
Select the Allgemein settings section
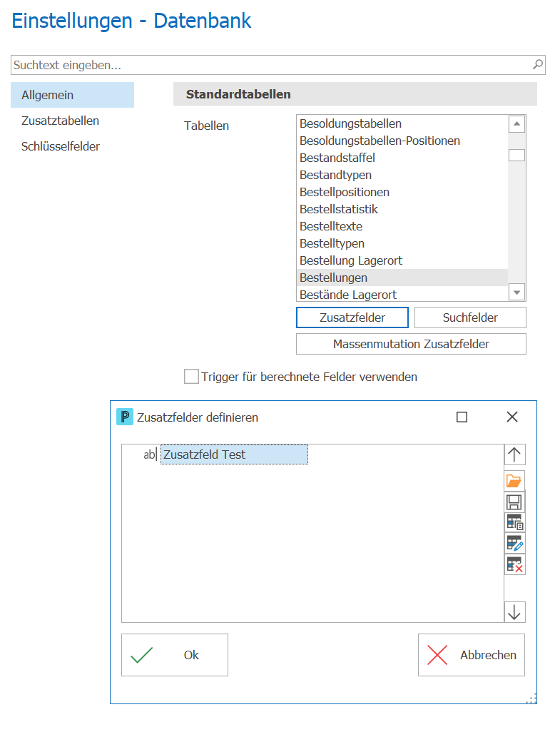(72, 95)
